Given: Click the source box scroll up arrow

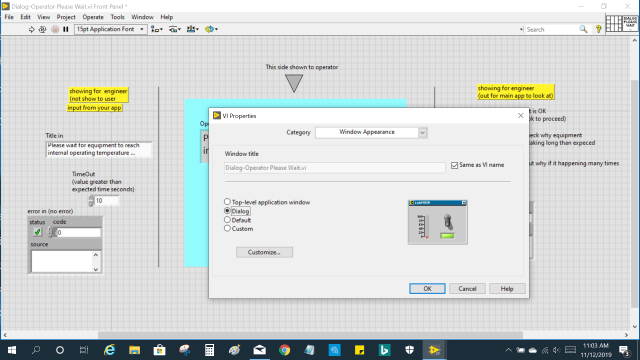Looking at the screenshot, I should tap(96, 255).
